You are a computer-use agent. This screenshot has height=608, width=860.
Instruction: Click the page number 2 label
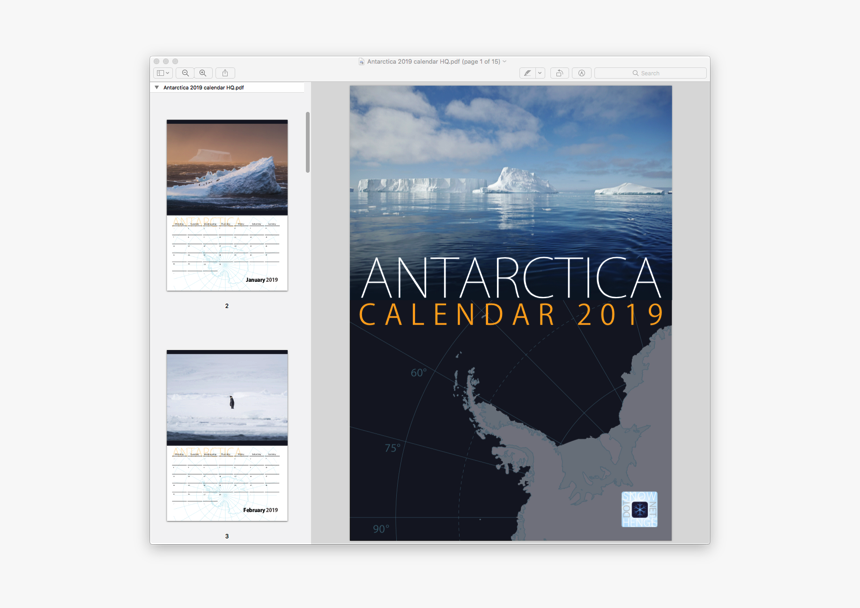tap(227, 306)
